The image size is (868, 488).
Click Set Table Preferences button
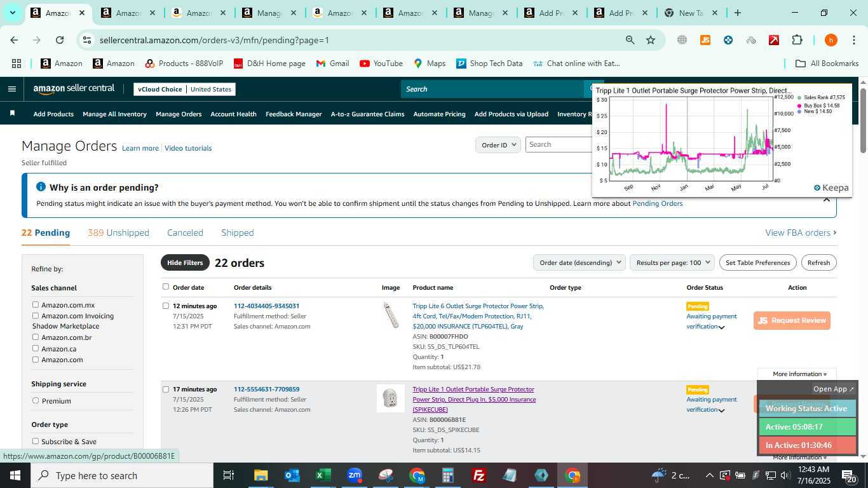[758, 262]
